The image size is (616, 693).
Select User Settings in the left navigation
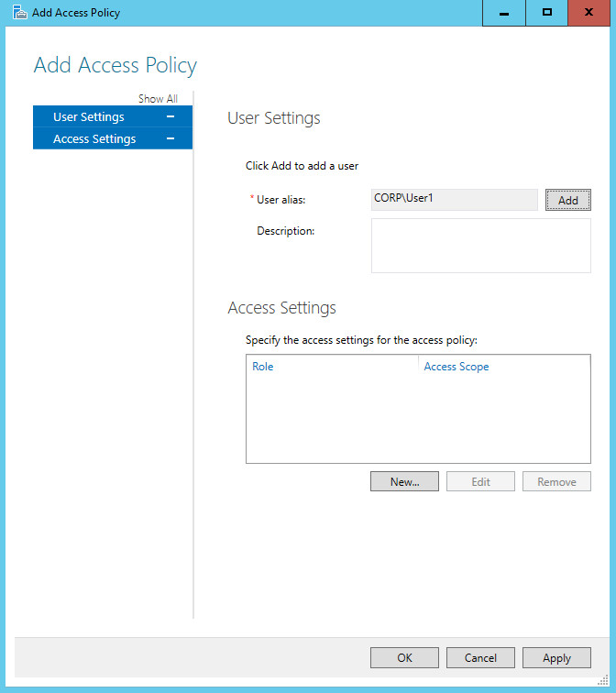coord(113,116)
